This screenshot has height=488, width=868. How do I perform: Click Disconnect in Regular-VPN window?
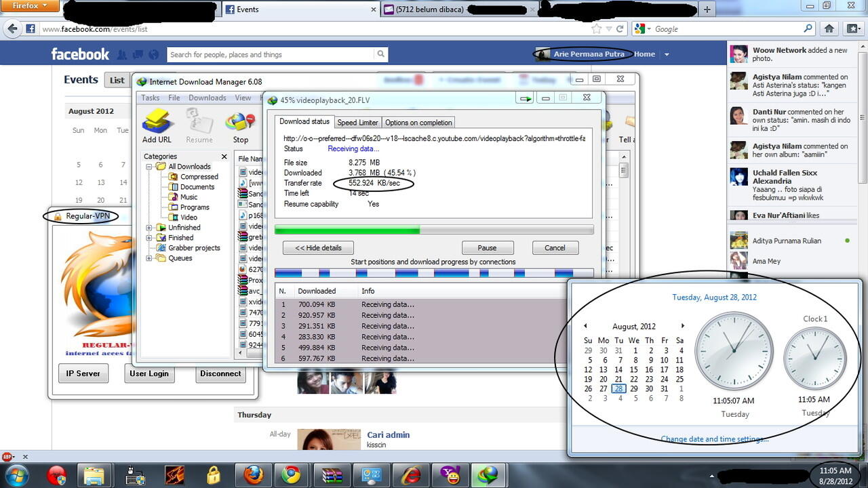pyautogui.click(x=220, y=373)
